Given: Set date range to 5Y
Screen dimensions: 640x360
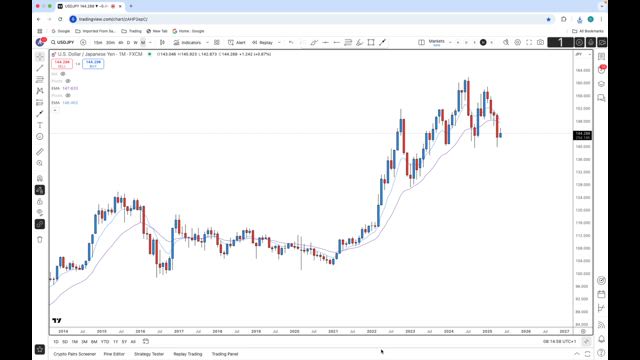Looking at the screenshot, I should pos(124,342).
